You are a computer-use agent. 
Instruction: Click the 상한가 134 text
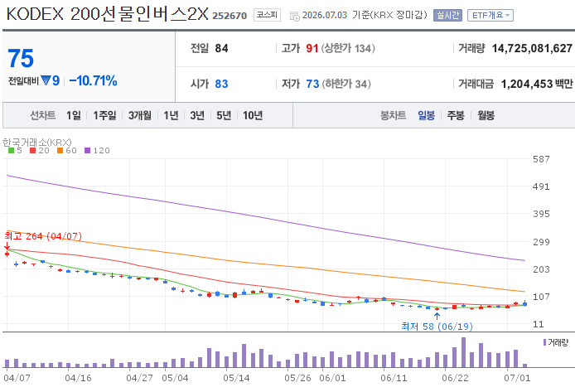348,48
